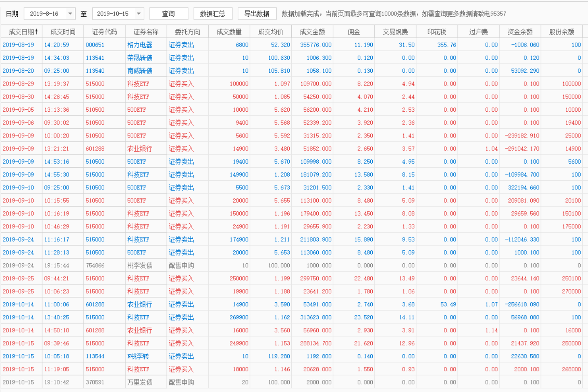The width and height of the screenshot is (588, 392).
Task: Click trade amount 313623.800
Action: click(316, 317)
